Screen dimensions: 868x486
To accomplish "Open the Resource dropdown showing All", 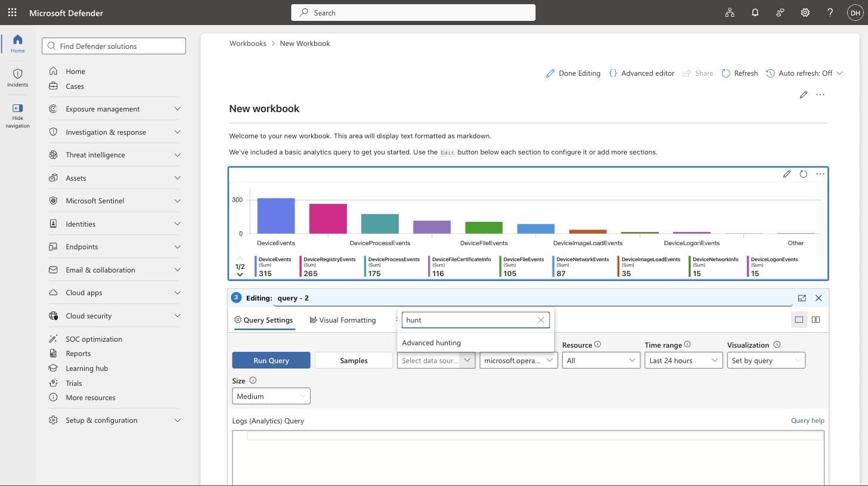I will coord(601,360).
